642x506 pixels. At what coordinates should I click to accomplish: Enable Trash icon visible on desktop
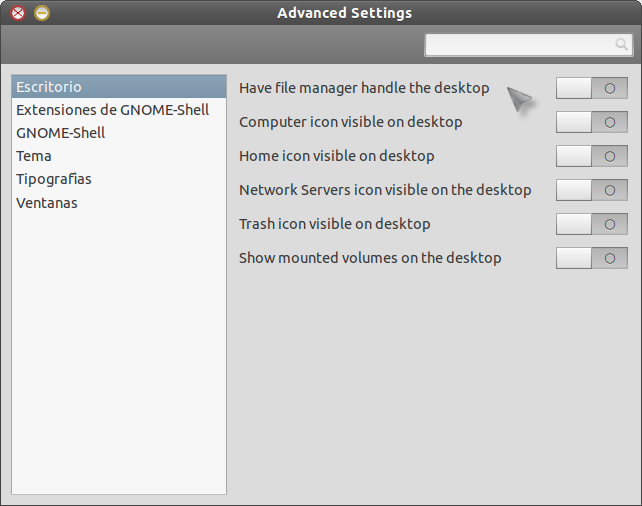click(x=591, y=224)
